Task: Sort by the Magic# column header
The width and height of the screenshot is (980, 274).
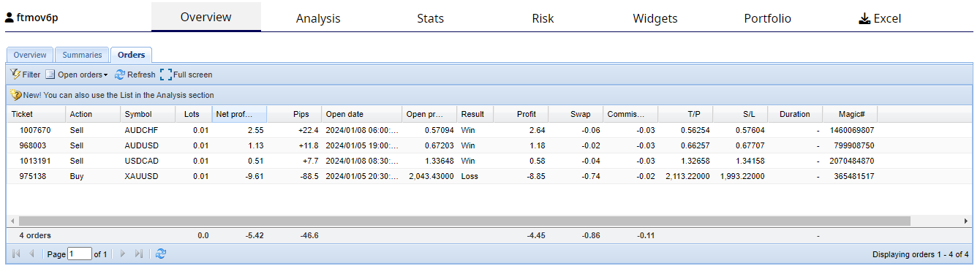Action: pos(850,114)
